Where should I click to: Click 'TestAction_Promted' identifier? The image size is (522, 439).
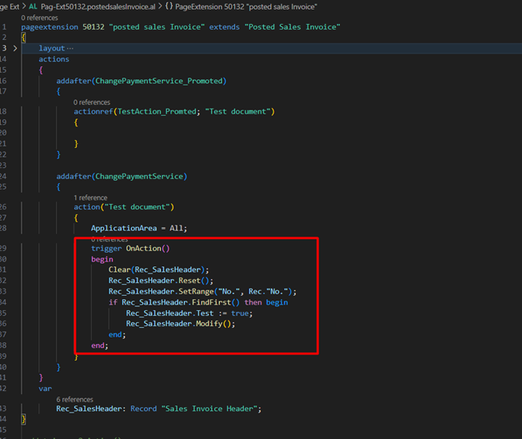click(x=157, y=112)
